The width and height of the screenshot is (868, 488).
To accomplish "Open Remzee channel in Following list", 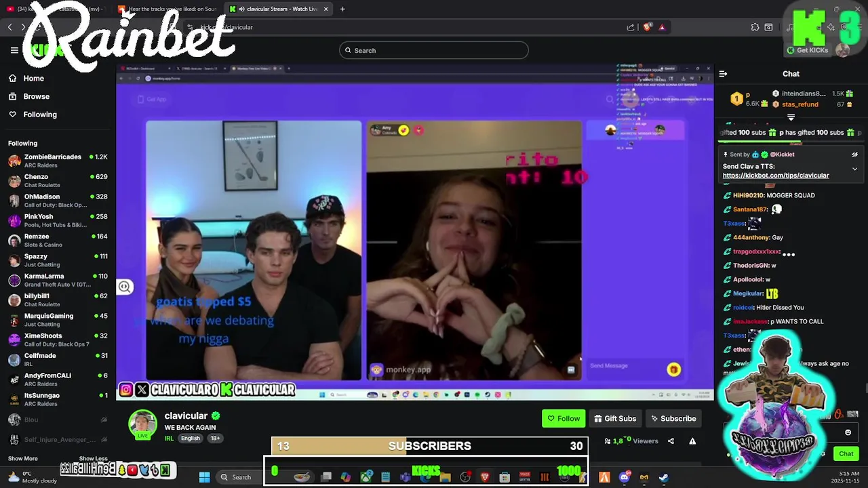I will (58, 241).
